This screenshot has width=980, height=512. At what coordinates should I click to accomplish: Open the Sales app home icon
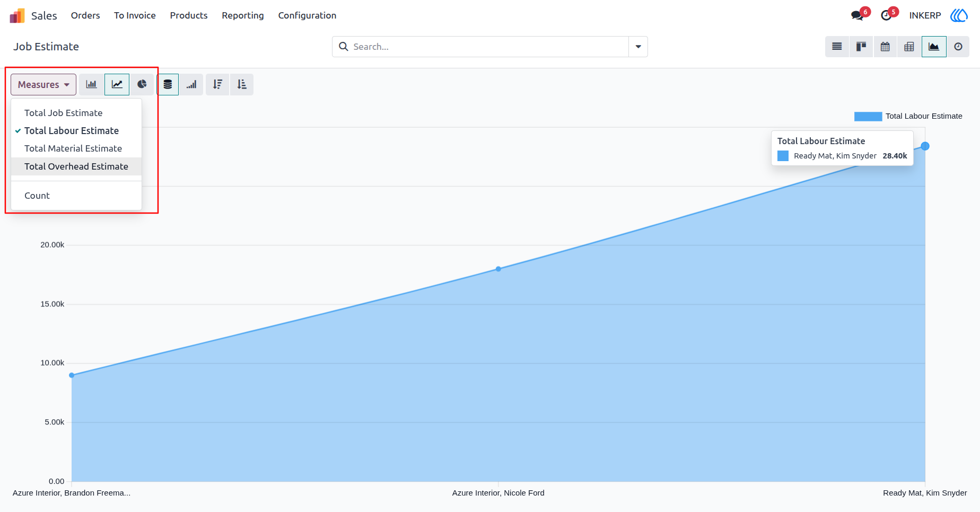tap(17, 16)
